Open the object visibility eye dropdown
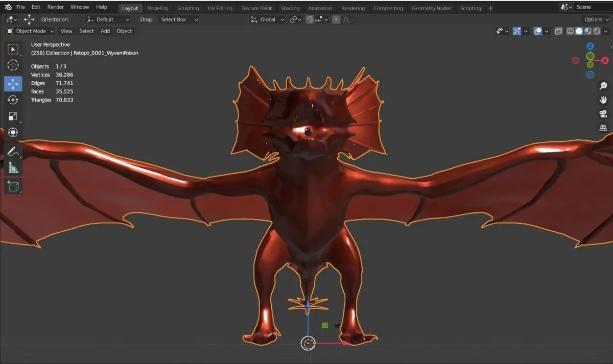 point(502,31)
